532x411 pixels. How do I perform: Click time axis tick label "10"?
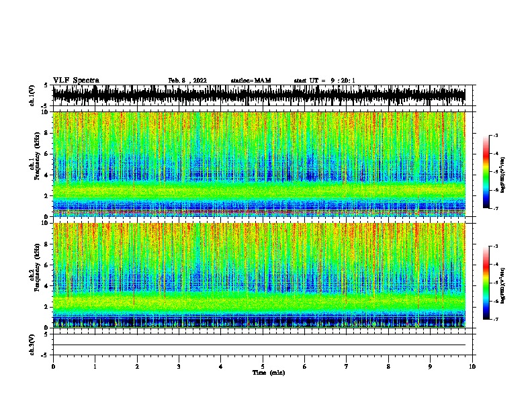(x=472, y=367)
